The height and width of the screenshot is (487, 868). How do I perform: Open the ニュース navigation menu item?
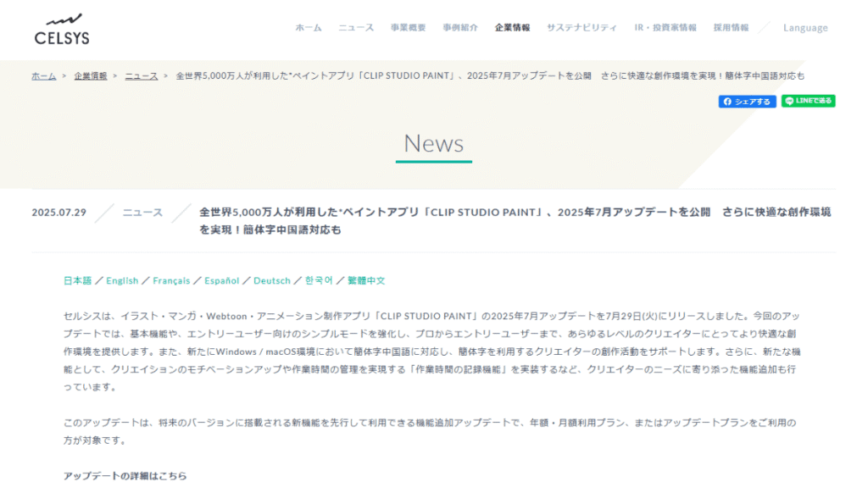pos(356,28)
